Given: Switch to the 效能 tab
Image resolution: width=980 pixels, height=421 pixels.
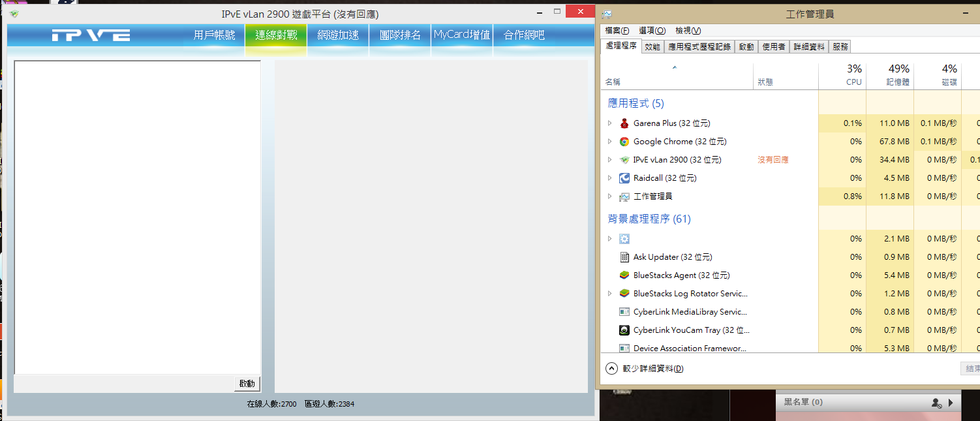Looking at the screenshot, I should [x=652, y=47].
